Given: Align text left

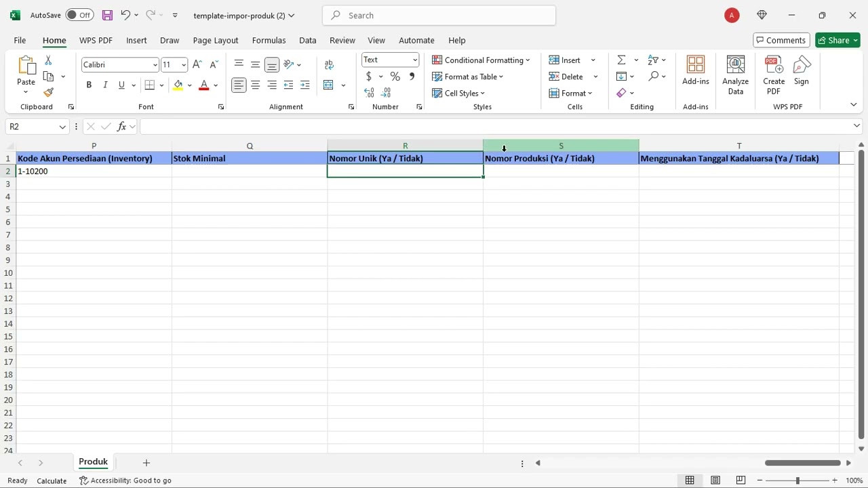Looking at the screenshot, I should (239, 85).
